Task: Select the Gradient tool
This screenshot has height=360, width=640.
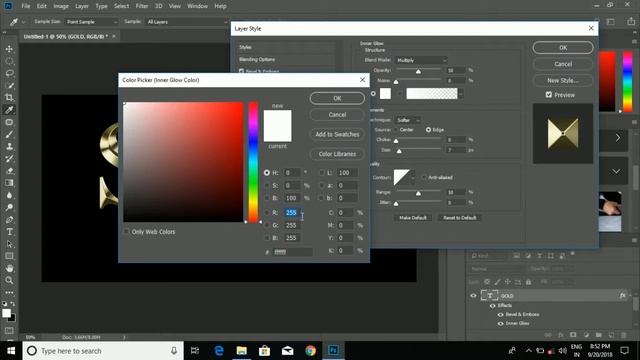Action: click(x=9, y=183)
